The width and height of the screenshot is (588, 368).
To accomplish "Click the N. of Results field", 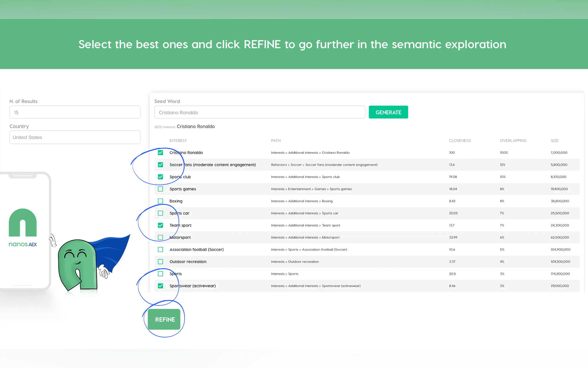I will pyautogui.click(x=75, y=112).
